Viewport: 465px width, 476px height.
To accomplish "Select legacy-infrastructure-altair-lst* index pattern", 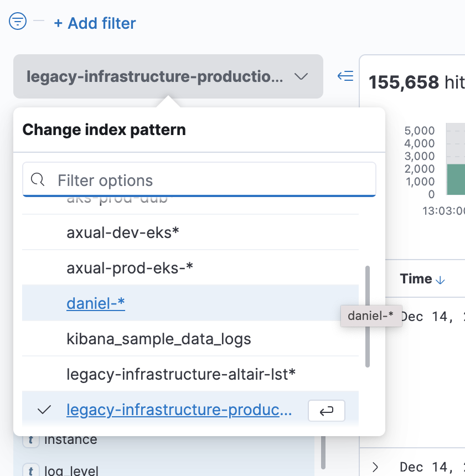I will pos(181,374).
